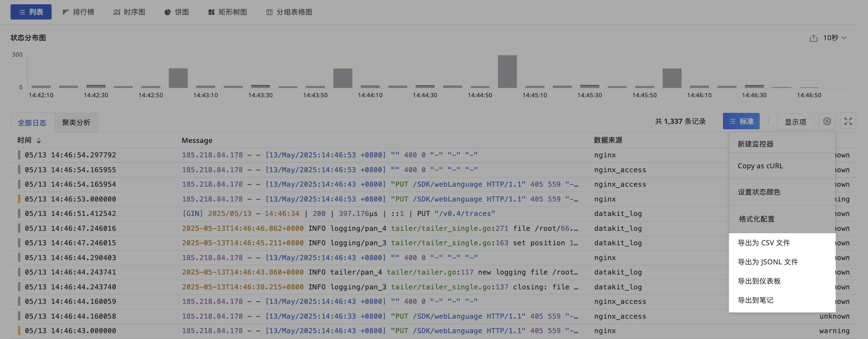
Task: Click message mentioning tailer.go:117 new logging file
Action: tap(380, 272)
